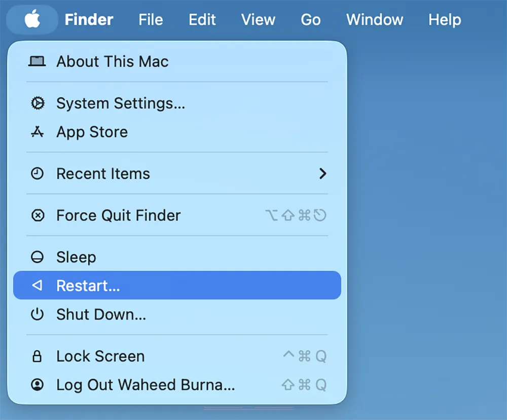Click the App Store logo icon
Viewport: 507px width, 420px height.
point(38,132)
